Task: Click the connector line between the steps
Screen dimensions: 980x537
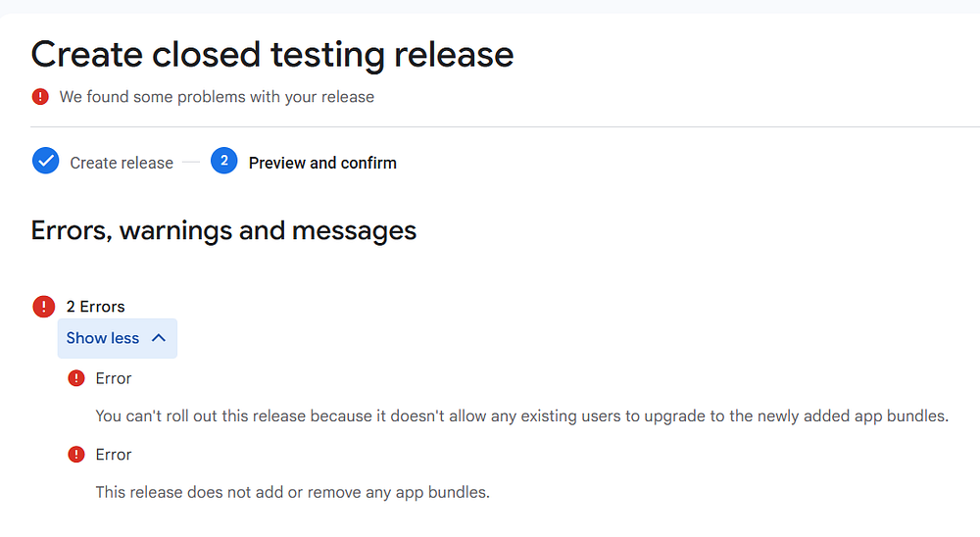Action: [x=191, y=163]
